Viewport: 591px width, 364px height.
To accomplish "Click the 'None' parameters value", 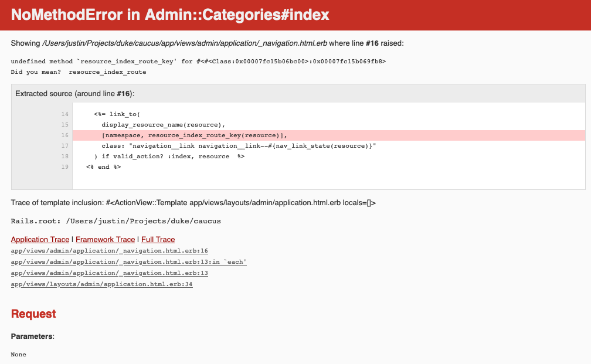I will point(19,355).
